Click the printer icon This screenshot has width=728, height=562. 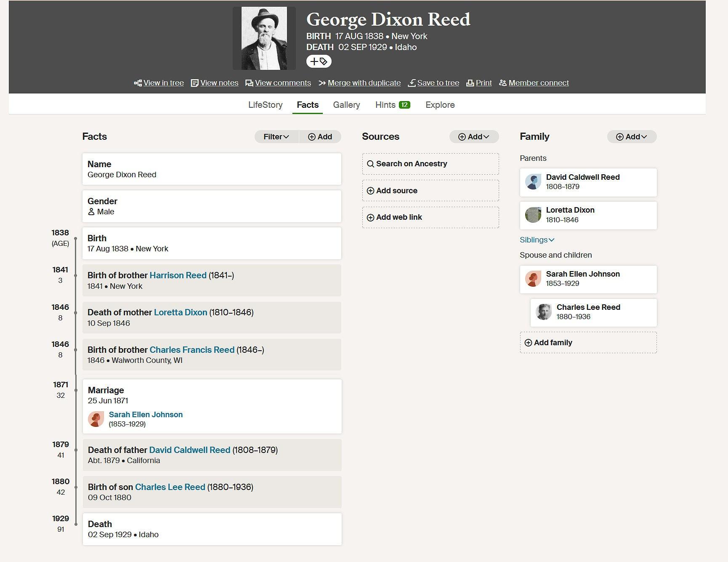click(470, 83)
